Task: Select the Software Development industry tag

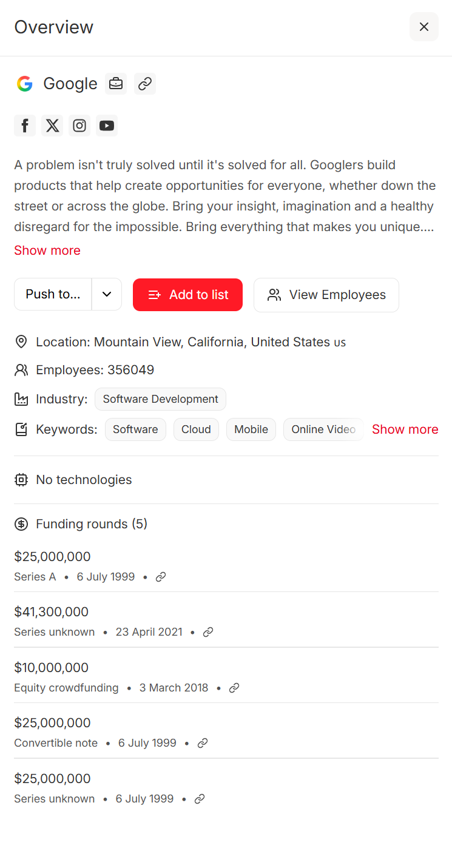Action: (x=160, y=399)
